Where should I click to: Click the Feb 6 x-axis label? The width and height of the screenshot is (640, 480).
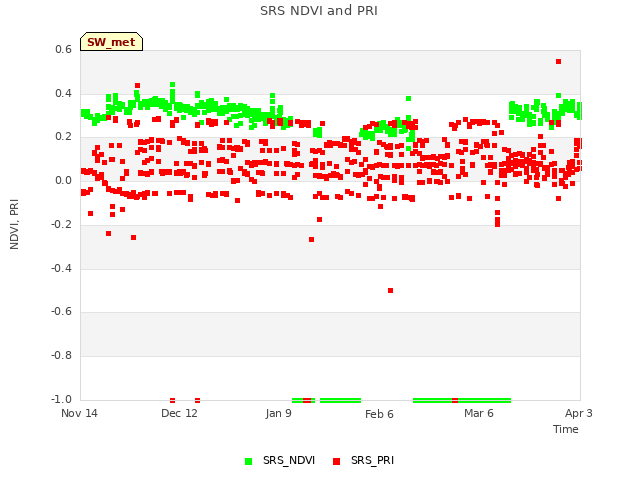click(x=379, y=414)
